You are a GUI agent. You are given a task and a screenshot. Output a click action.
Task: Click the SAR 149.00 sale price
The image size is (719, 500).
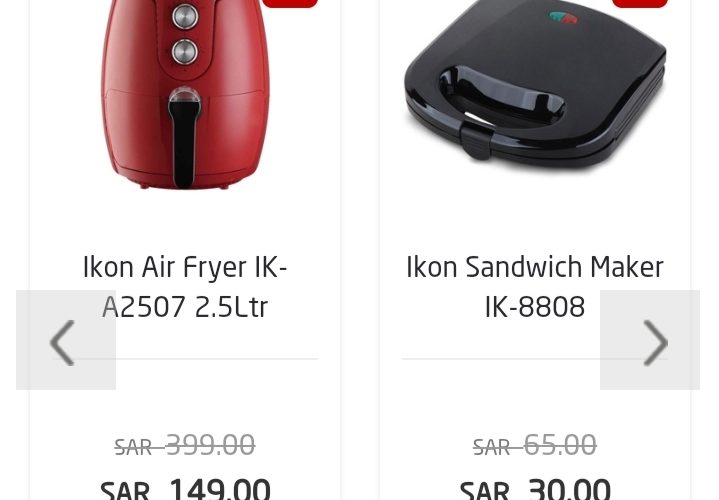click(x=185, y=488)
